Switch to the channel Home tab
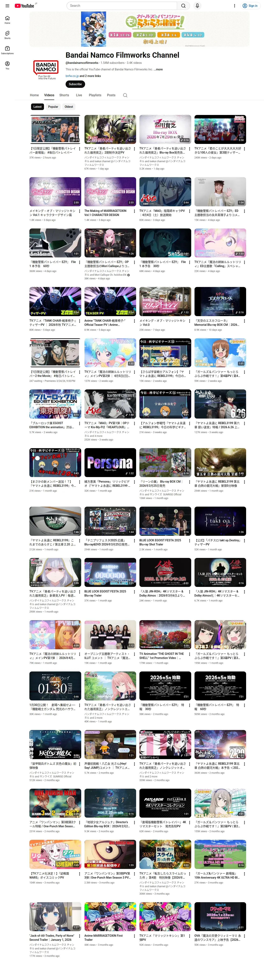 34,95
